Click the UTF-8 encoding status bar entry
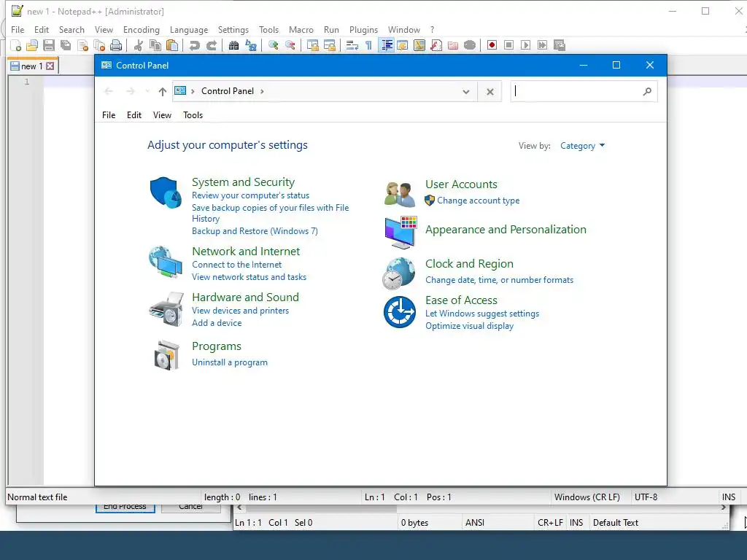The image size is (747, 560). [646, 497]
